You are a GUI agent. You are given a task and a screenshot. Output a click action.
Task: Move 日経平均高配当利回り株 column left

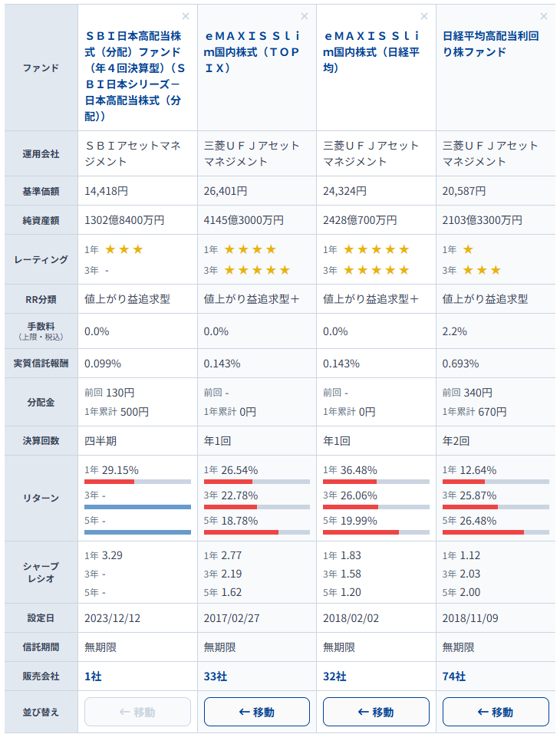pos(496,712)
